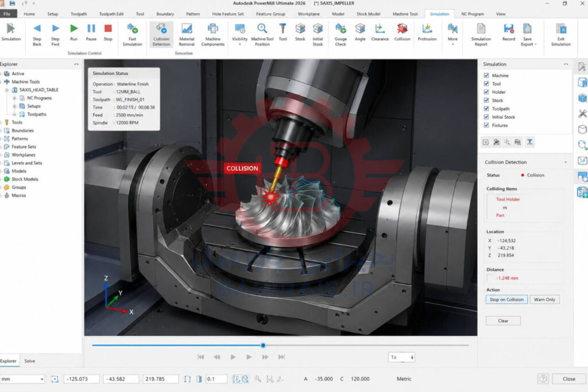This screenshot has width=588, height=392.
Task: Open the Material Removal tool
Action: [187, 34]
